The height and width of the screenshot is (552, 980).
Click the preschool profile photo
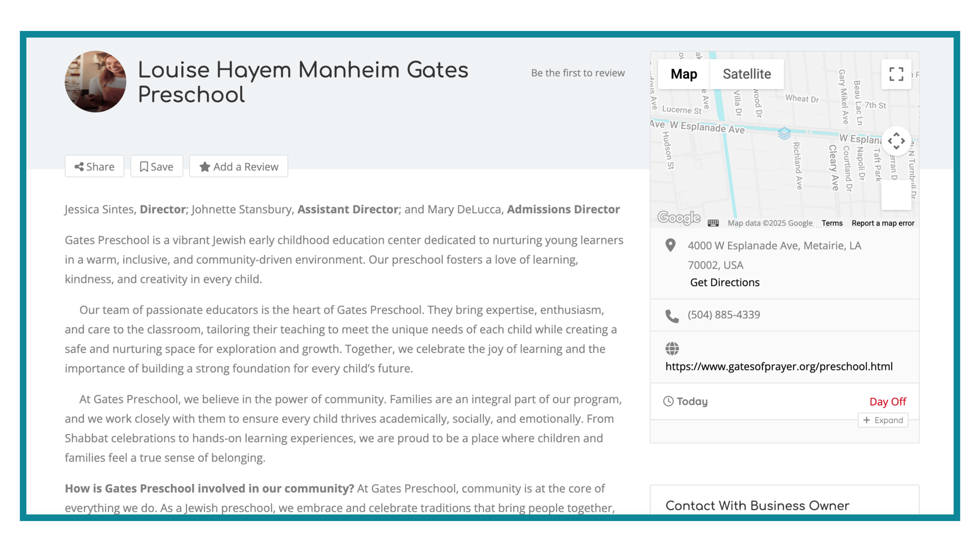tap(96, 82)
